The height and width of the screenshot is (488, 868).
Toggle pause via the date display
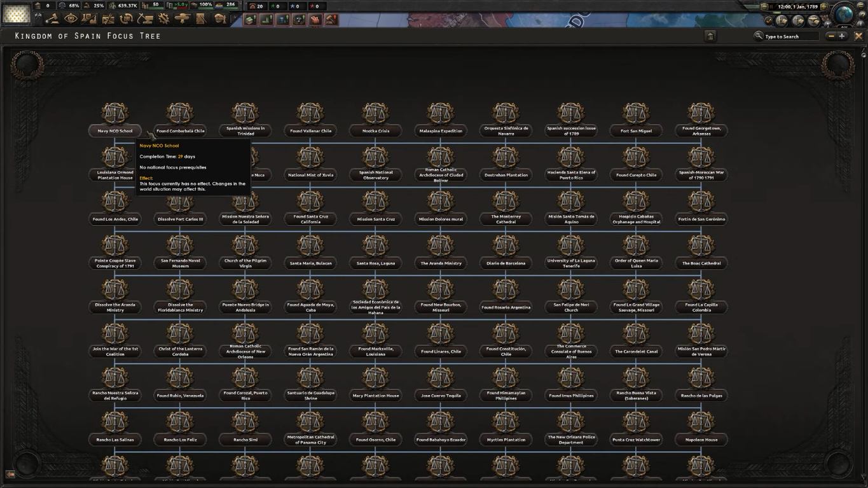tap(797, 6)
